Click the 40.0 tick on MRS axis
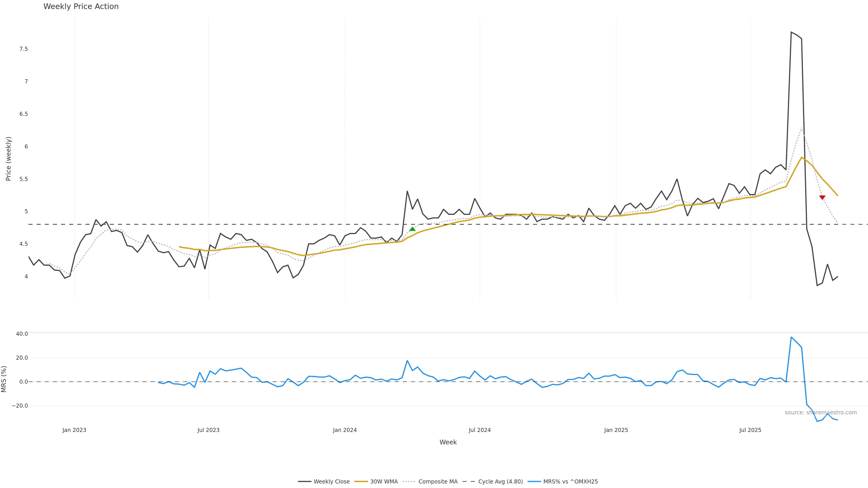This screenshot has width=868, height=488. coord(22,334)
